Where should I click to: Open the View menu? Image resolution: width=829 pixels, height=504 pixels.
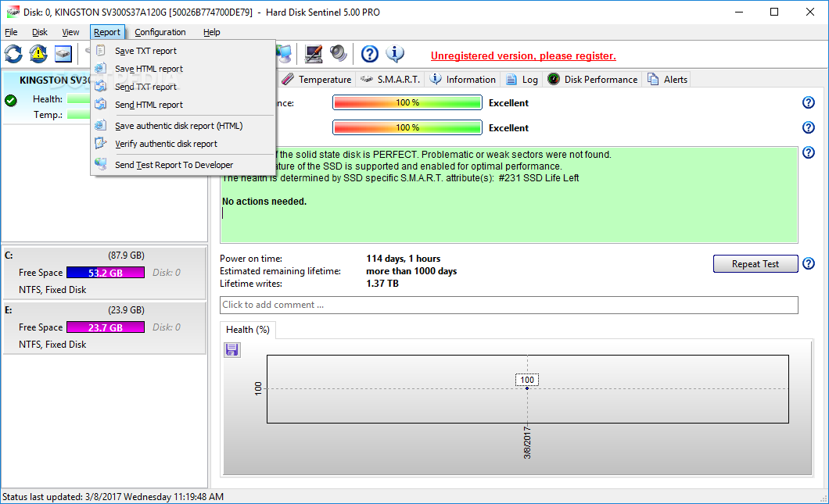70,32
